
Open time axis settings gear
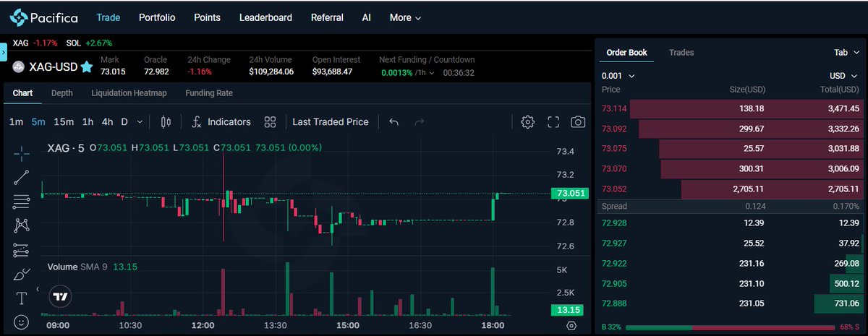571,326
